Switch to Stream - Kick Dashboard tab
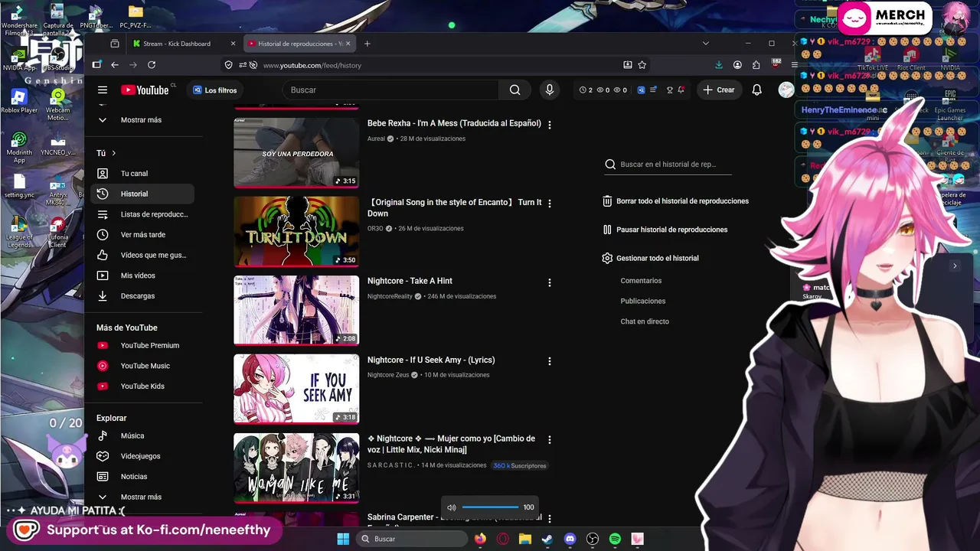 tap(184, 44)
